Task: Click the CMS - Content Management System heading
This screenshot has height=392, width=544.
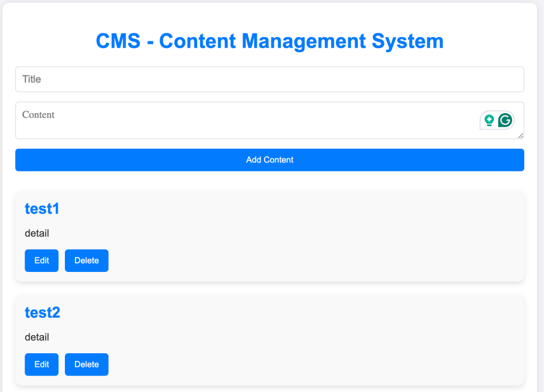Action: click(x=270, y=41)
